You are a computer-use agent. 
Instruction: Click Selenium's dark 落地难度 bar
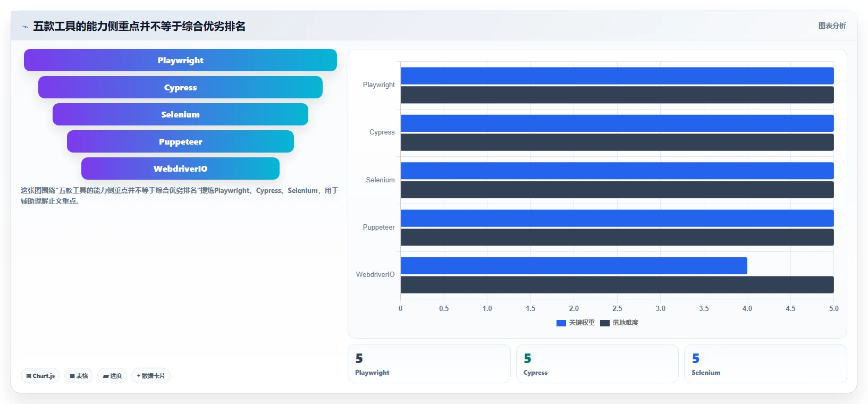click(x=617, y=190)
